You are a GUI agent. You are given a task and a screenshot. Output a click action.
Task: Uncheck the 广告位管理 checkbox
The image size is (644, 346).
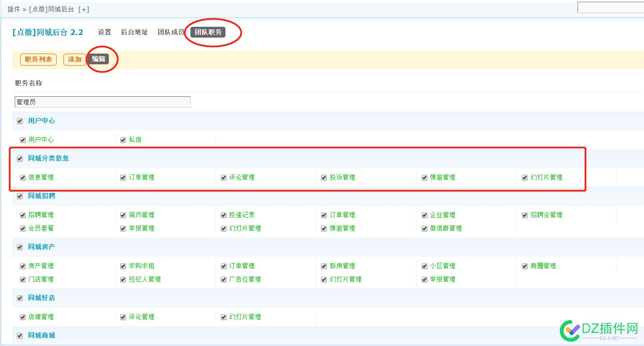(x=224, y=279)
